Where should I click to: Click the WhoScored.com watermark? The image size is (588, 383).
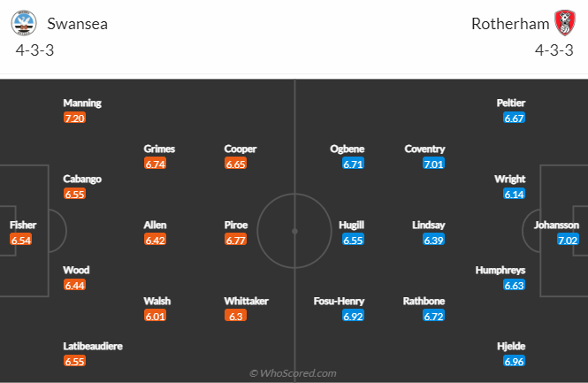[294, 373]
